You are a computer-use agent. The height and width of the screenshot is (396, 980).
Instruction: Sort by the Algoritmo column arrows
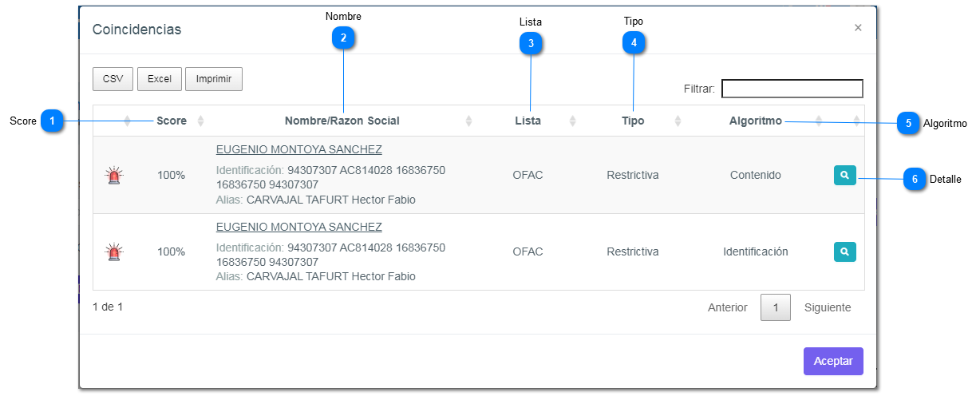click(x=819, y=121)
